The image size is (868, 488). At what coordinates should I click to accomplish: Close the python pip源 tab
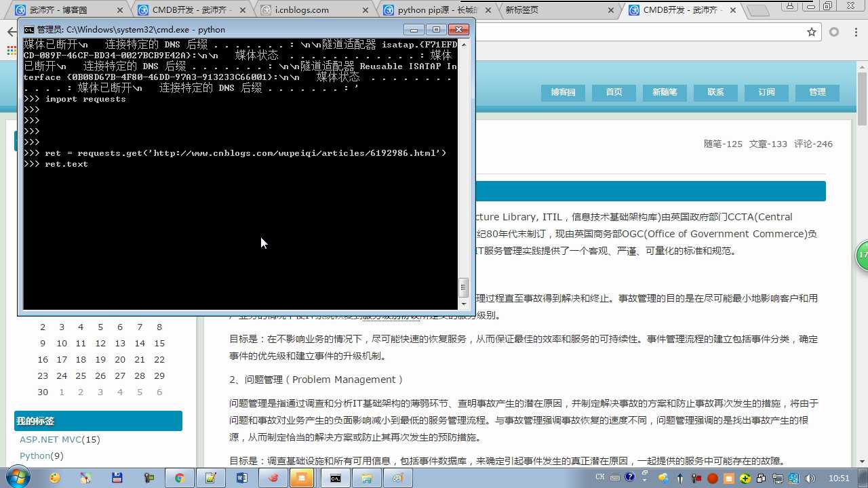(x=488, y=10)
